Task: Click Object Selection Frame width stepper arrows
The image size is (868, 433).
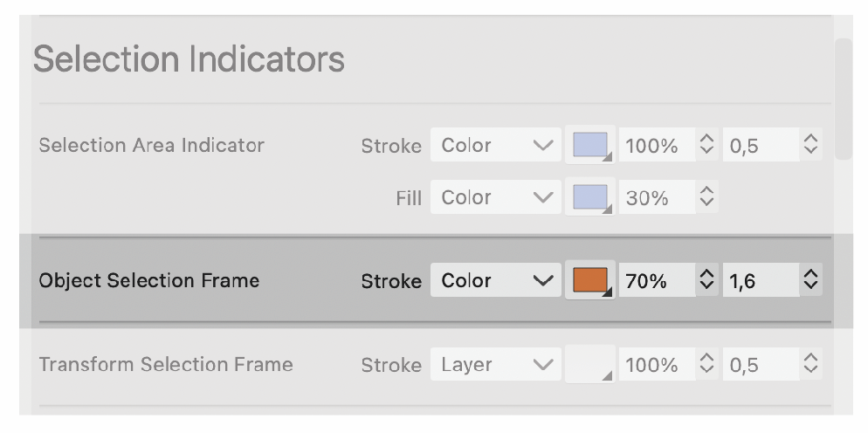Action: 811,281
